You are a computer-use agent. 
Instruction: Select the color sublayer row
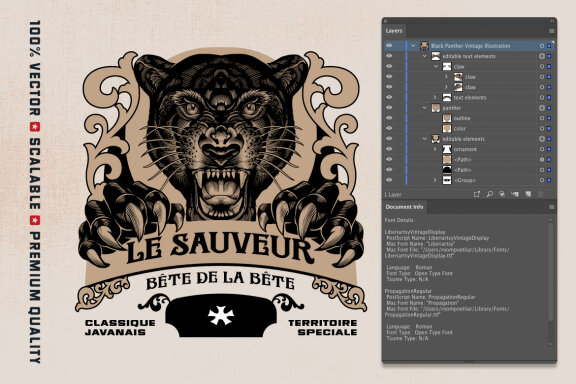[468, 129]
